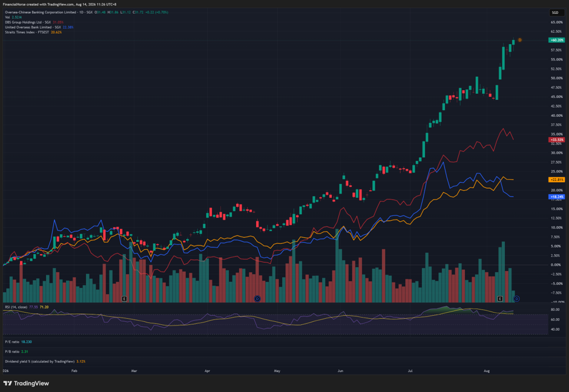The width and height of the screenshot is (569, 392).
Task: Click the +22.81% orange price label
Action: [x=557, y=180]
